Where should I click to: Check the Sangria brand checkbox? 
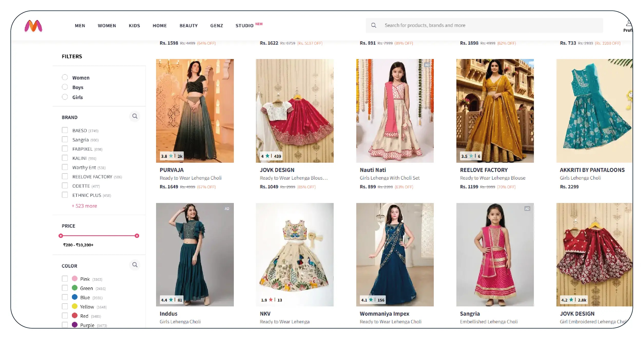(x=65, y=140)
